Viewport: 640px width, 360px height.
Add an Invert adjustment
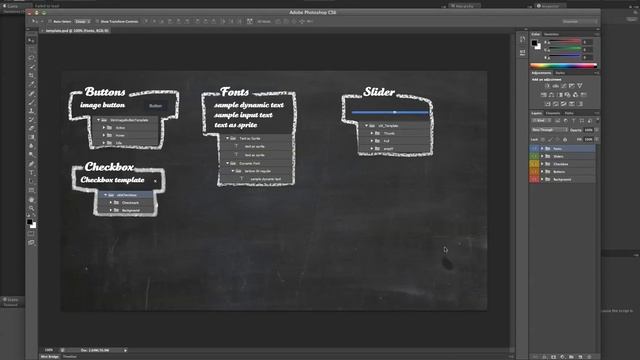pos(548,104)
